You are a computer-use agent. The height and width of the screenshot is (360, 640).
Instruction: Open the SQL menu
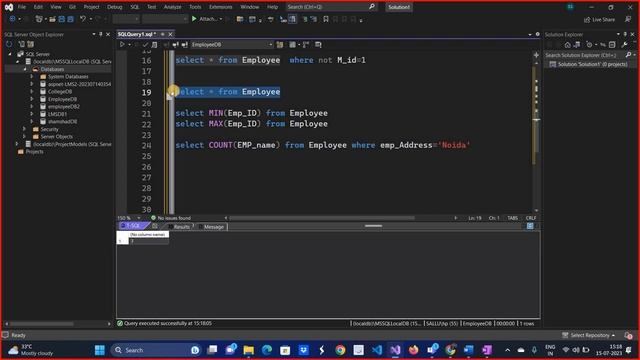pyautogui.click(x=135, y=7)
